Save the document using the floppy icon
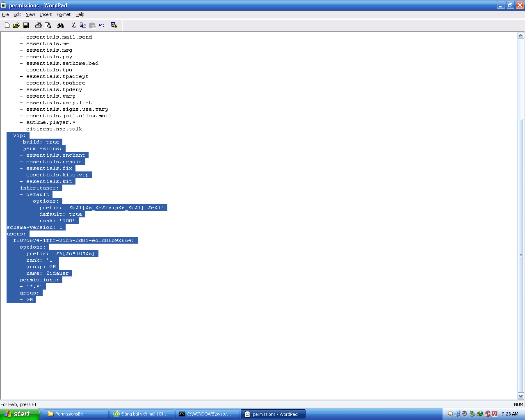The width and height of the screenshot is (525, 420). pyautogui.click(x=26, y=25)
